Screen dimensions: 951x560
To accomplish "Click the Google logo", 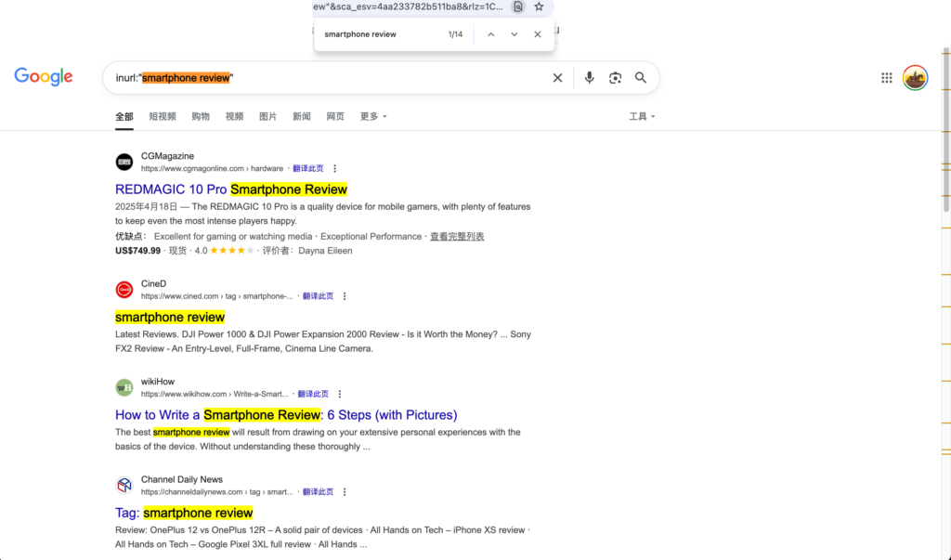I will pos(44,77).
